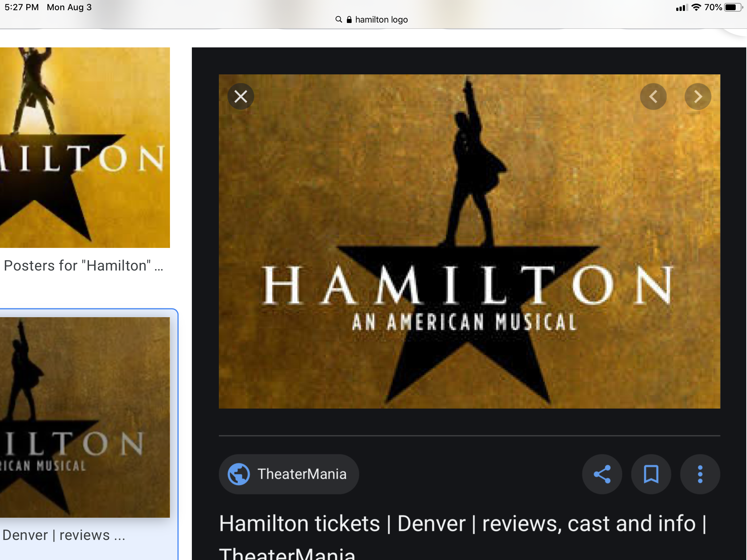Tap the search magnifier icon in address bar
Image resolution: width=747 pixels, height=560 pixels.
click(x=339, y=19)
